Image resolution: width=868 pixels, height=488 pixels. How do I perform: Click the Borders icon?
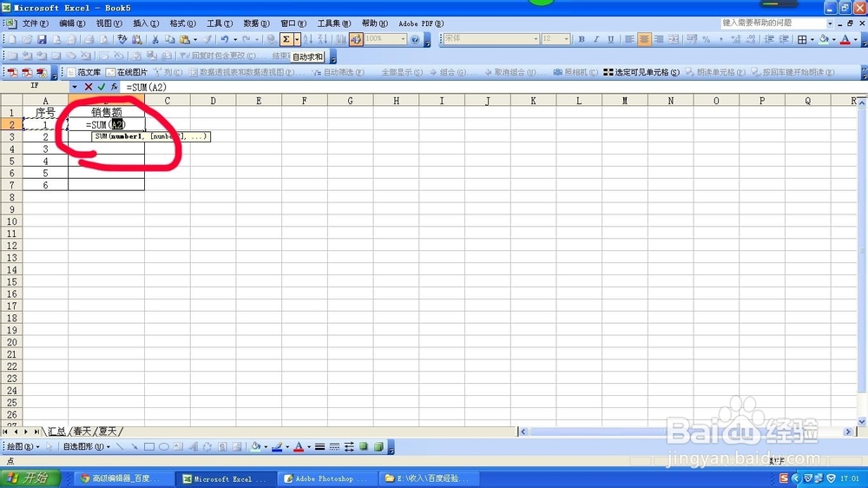(x=802, y=39)
